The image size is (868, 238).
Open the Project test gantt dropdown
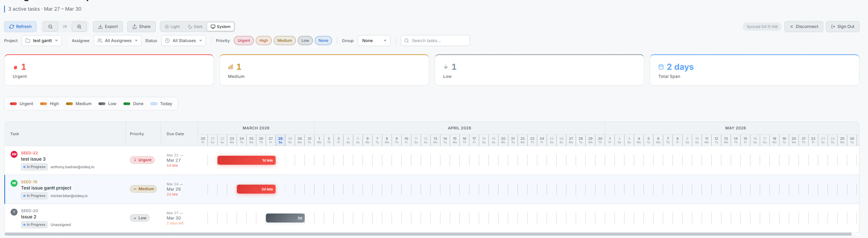[42, 40]
